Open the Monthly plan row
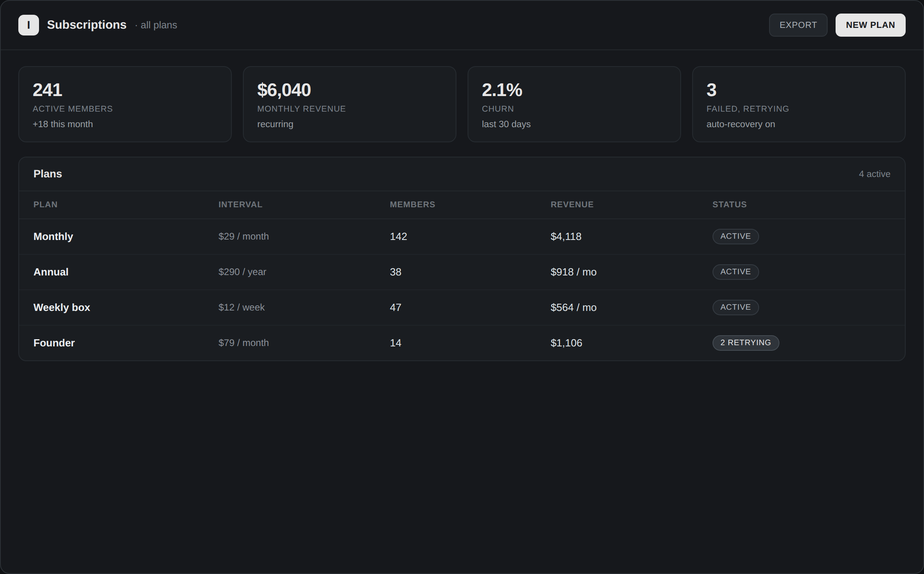This screenshot has height=574, width=924. [x=462, y=236]
